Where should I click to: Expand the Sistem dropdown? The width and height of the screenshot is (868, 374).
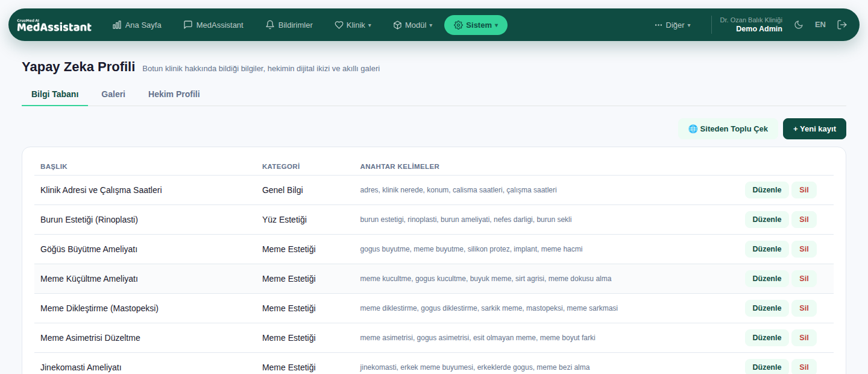tap(476, 25)
